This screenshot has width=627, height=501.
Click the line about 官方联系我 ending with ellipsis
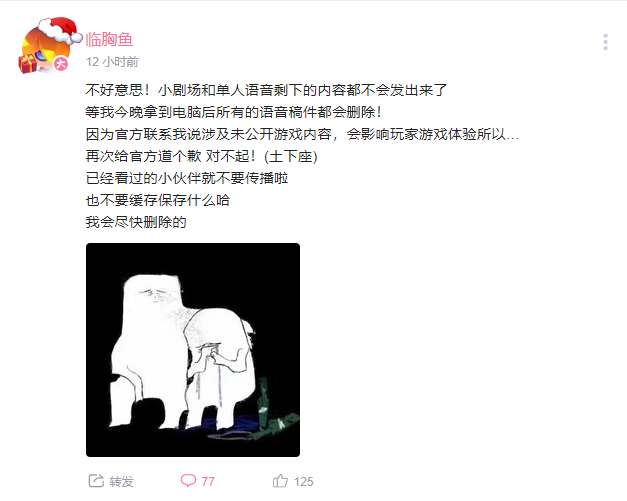(x=302, y=134)
